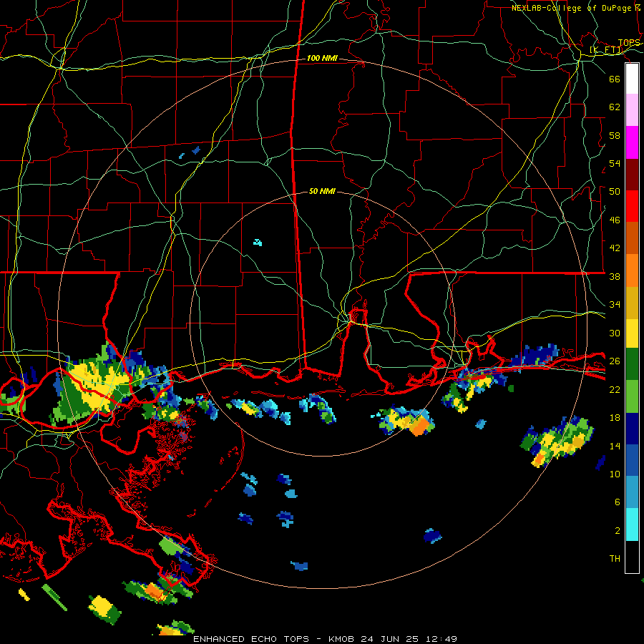Click the legend value "6"
Image resolution: width=644 pixels, height=644 pixels.
618,502
